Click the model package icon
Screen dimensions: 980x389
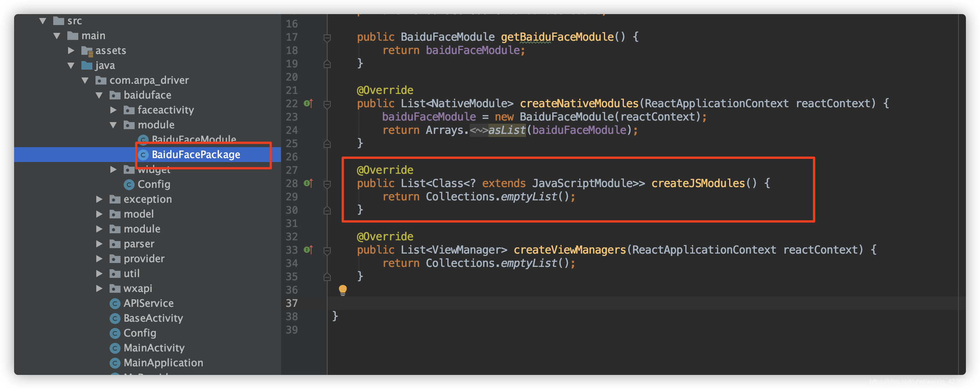115,214
